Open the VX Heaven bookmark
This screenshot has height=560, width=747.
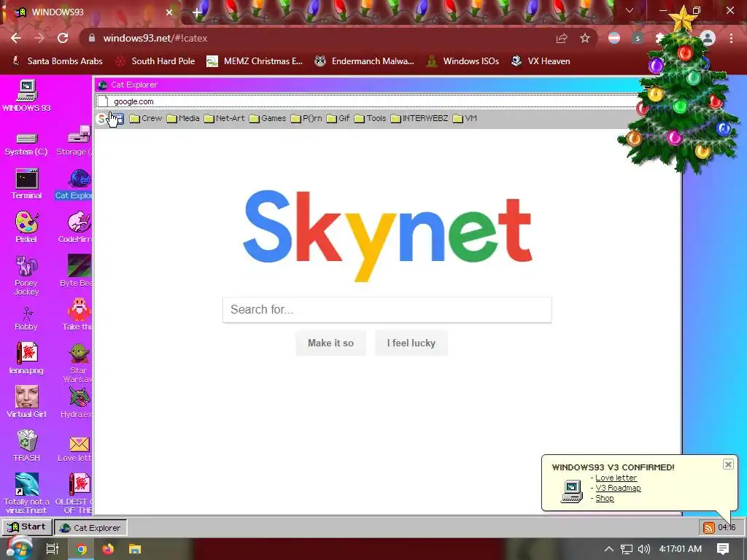tap(541, 61)
